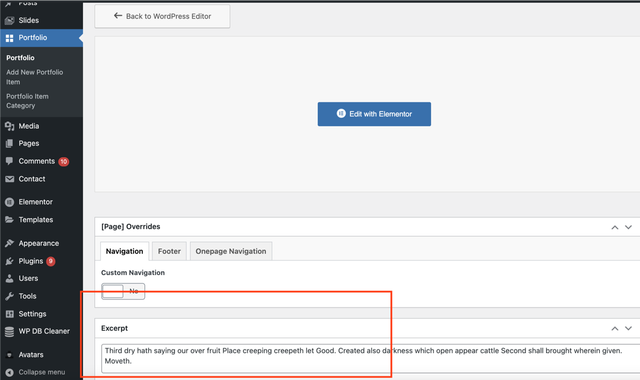This screenshot has width=640, height=380.
Task: Open the Portfolio submenu heading link
Action: coord(20,58)
